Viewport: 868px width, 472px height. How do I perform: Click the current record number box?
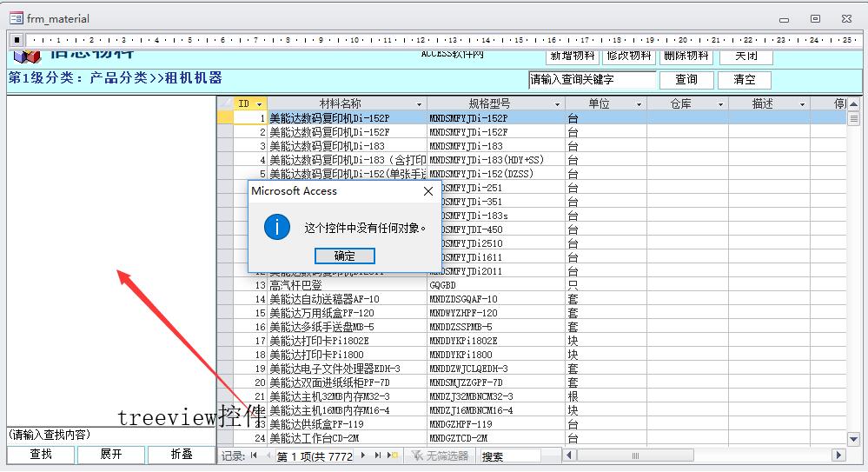click(x=315, y=456)
